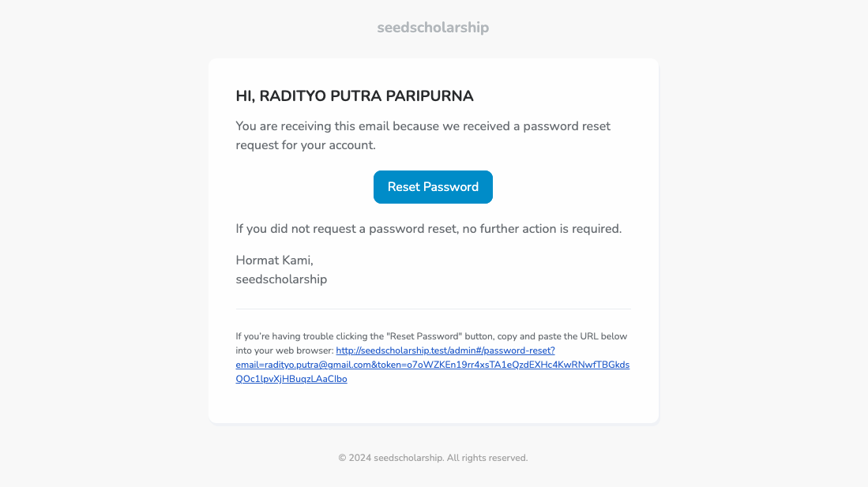868x487 pixels.
Task: Click the link's last line QOc1lpvXjHBuqzLAaCIbo
Action: tap(291, 379)
